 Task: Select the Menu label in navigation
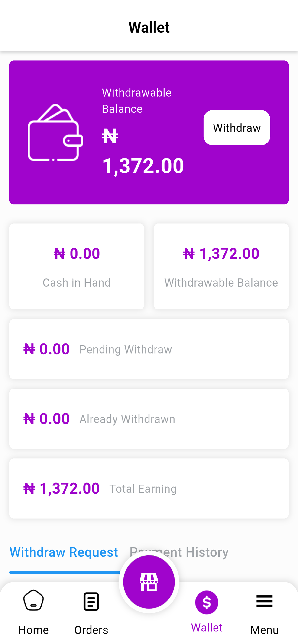pos(264,630)
